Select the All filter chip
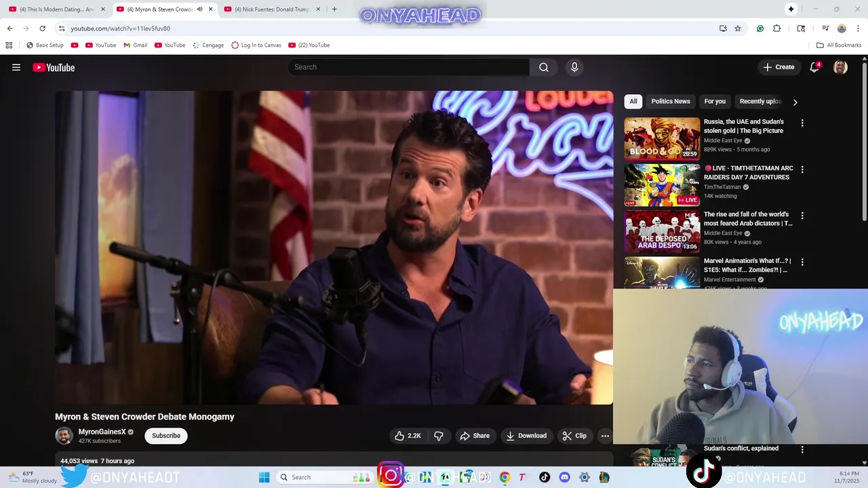 (x=633, y=101)
